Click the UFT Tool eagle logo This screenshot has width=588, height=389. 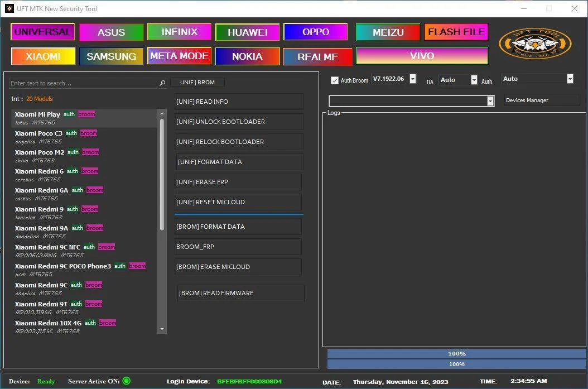[x=535, y=44]
